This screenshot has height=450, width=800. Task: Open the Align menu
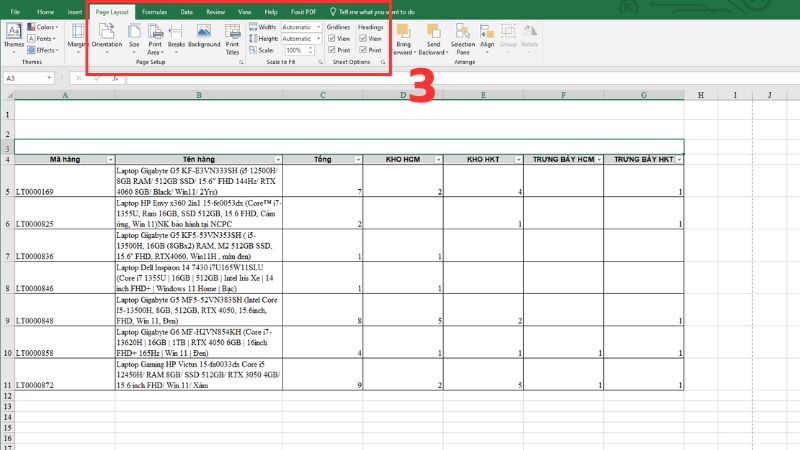tap(487, 38)
